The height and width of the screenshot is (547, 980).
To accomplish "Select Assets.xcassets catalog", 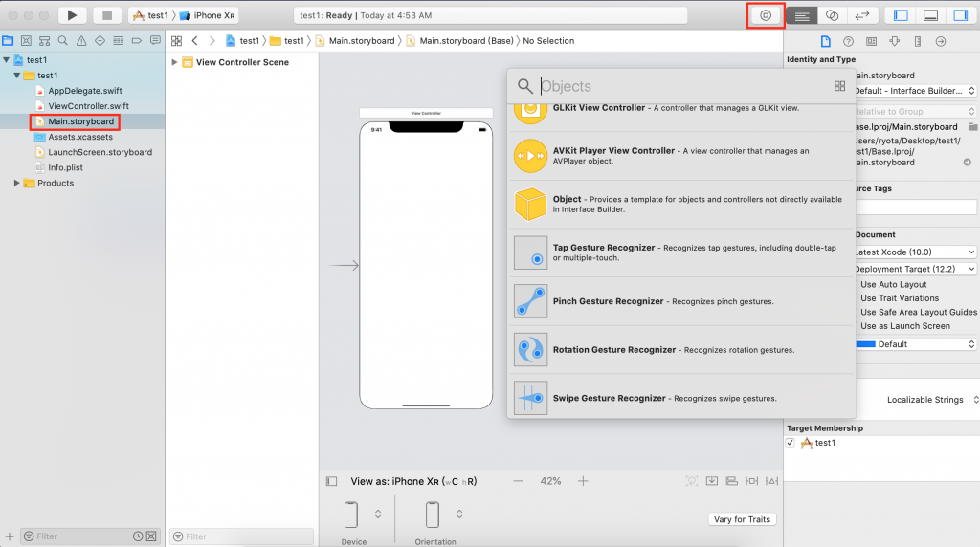I will (80, 137).
